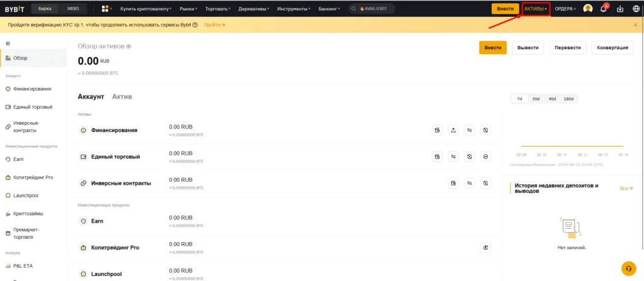Screen dimensions: 644x281
Task: Select 30d chart range
Action: tap(536, 99)
